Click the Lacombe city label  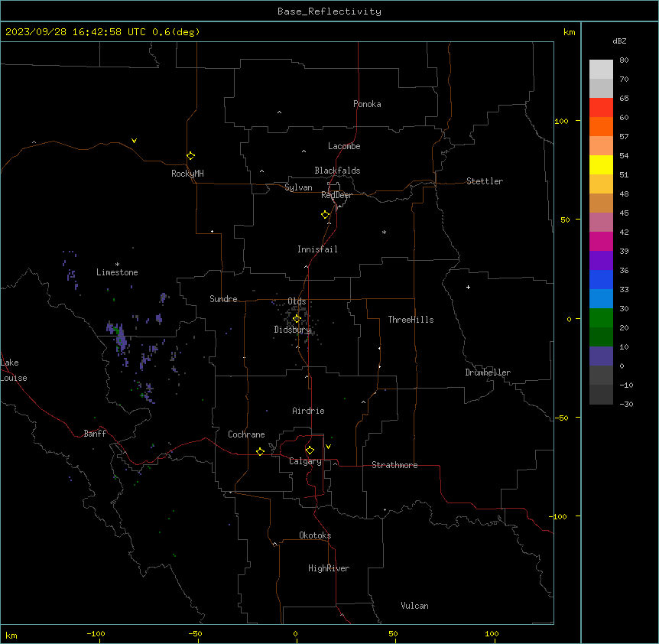[344, 146]
